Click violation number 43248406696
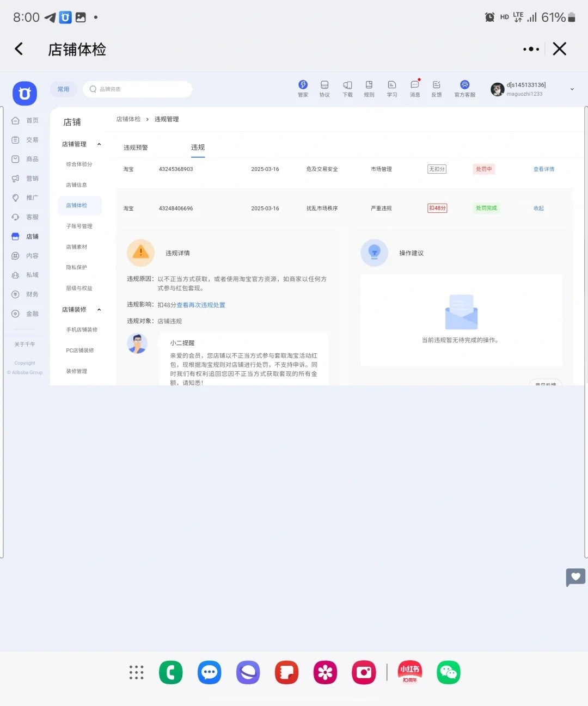The width and height of the screenshot is (588, 706). 176,208
